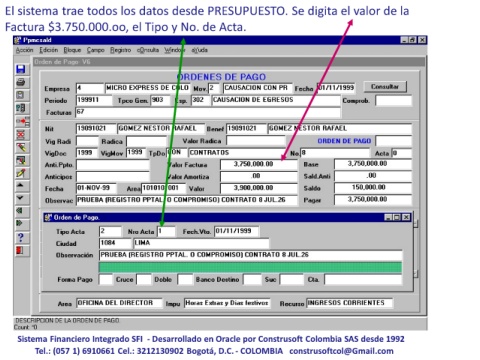This screenshot has height=360, width=480.
Task: Click the up arrow previous record icon
Action: tap(20, 185)
